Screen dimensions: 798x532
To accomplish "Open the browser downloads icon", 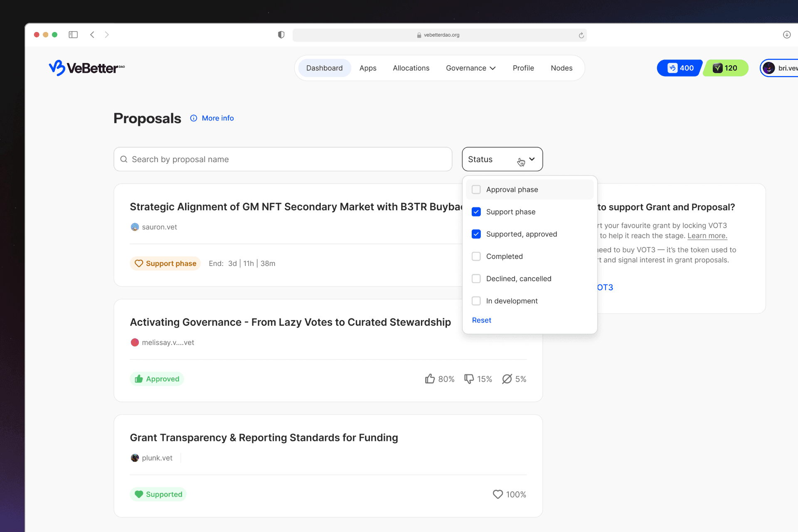I will (786, 34).
